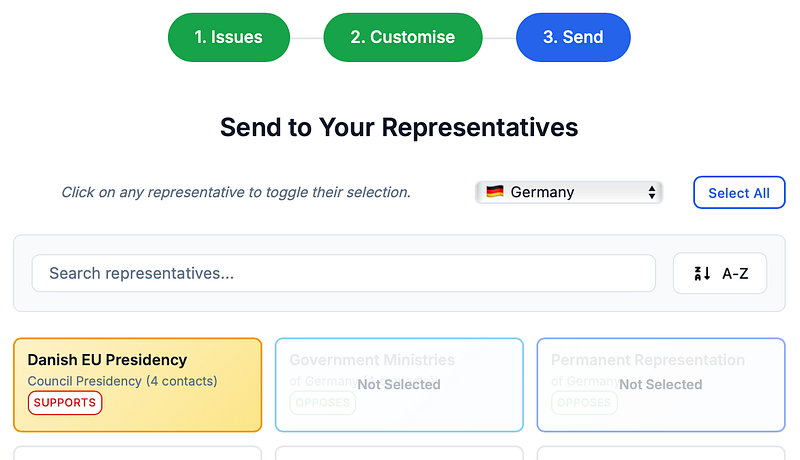Click the Send to Your Representatives heading
800x460 pixels.
(x=399, y=128)
